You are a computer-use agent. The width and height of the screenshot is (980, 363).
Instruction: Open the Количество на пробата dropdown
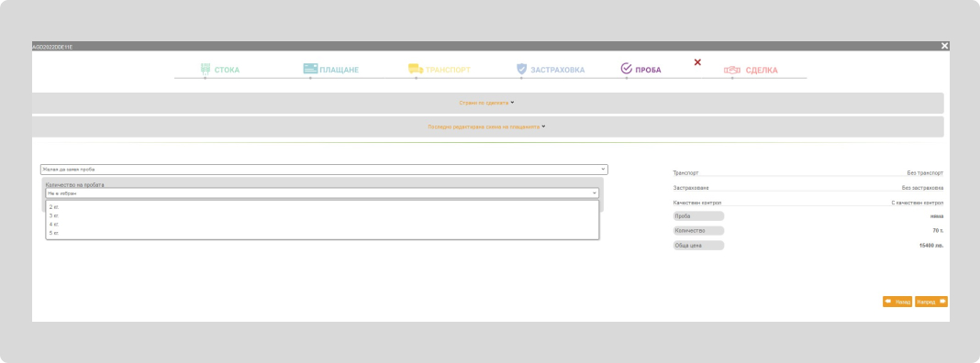[x=322, y=193]
